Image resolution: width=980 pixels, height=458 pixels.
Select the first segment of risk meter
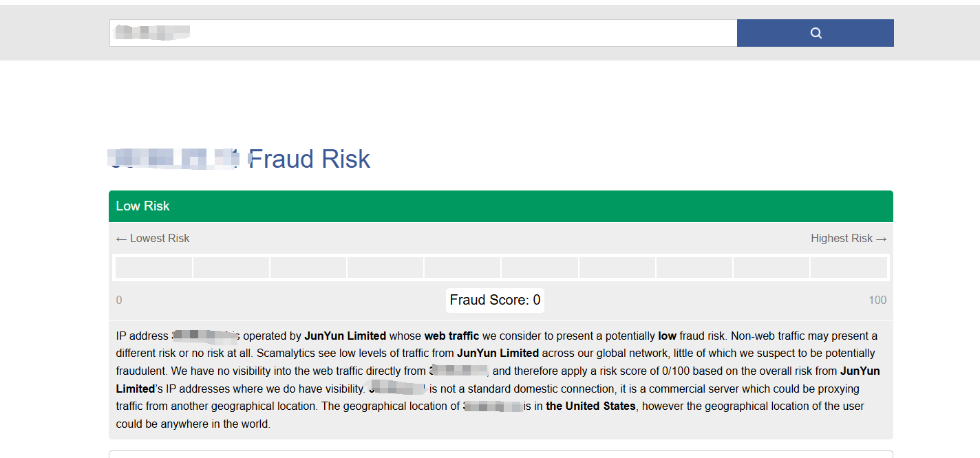click(x=154, y=268)
